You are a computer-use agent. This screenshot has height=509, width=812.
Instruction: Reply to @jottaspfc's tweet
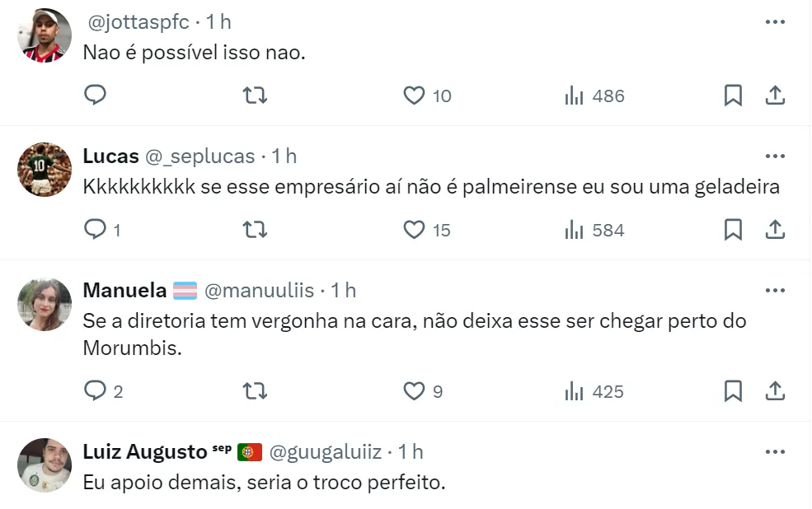point(96,96)
